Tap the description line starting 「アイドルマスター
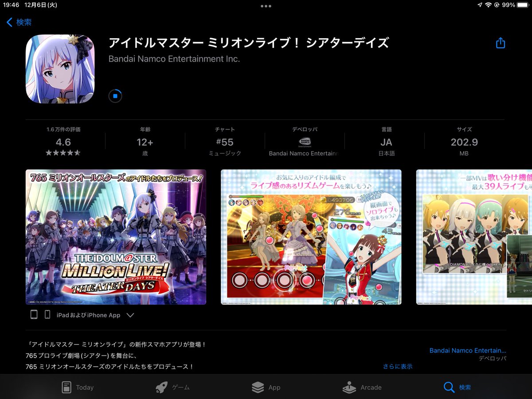Viewport: 532px width, 399px height. [116, 344]
